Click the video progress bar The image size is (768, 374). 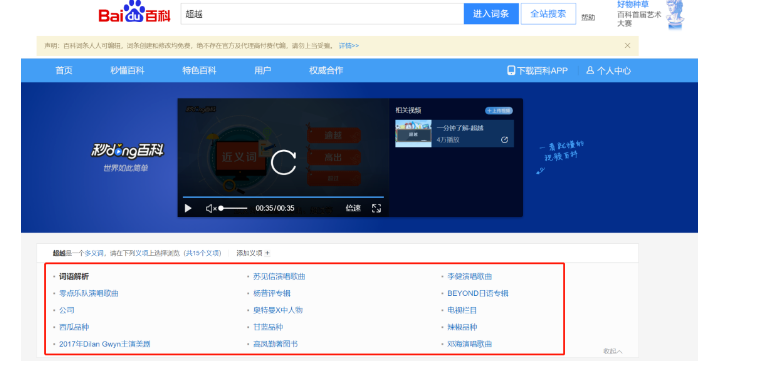click(x=283, y=197)
